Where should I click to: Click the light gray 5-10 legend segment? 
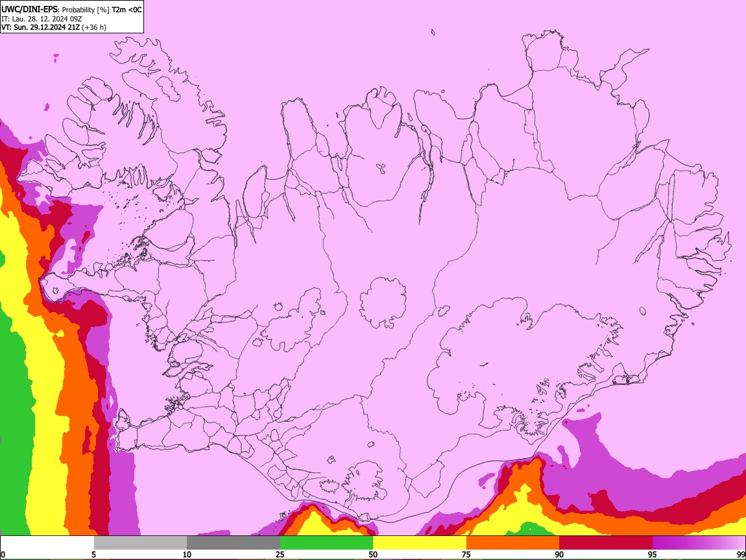(140, 543)
